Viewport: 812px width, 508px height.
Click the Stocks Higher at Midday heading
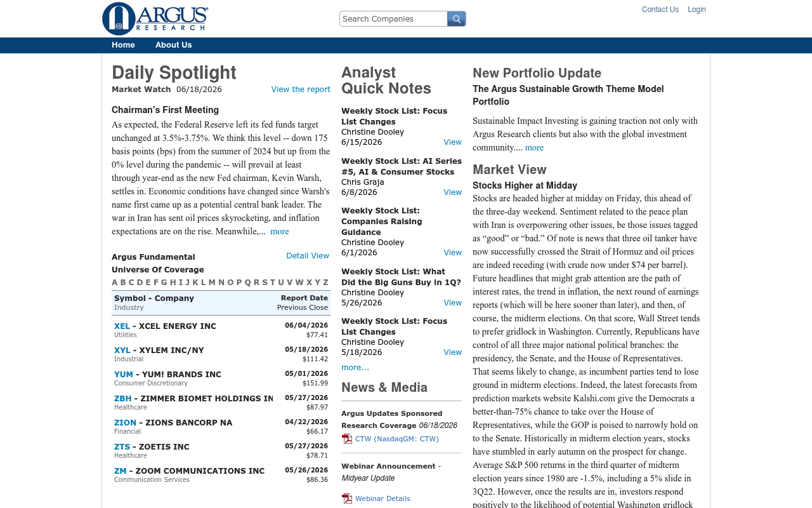525,185
